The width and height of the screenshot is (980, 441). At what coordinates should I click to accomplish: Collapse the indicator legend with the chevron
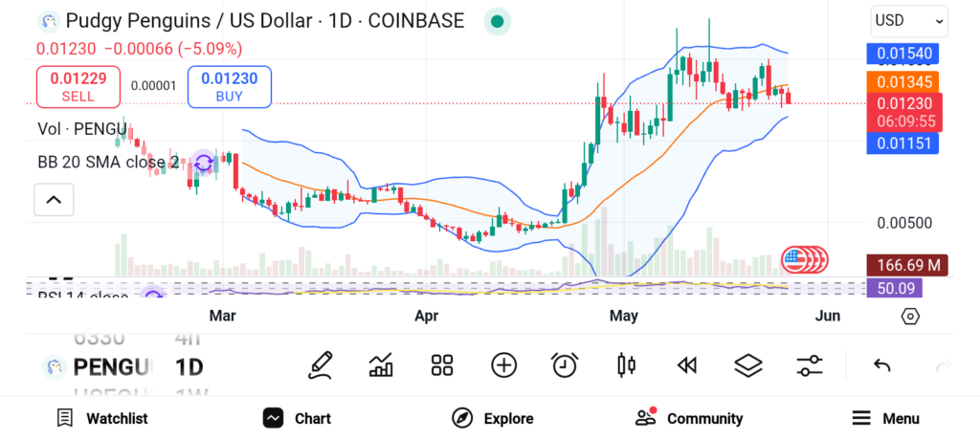coord(54,200)
